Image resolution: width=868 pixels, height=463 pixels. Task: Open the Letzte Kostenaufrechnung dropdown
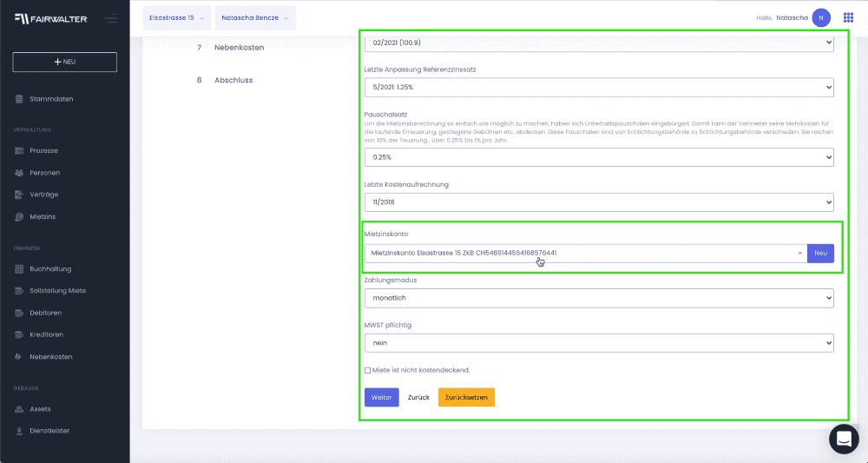tap(598, 202)
